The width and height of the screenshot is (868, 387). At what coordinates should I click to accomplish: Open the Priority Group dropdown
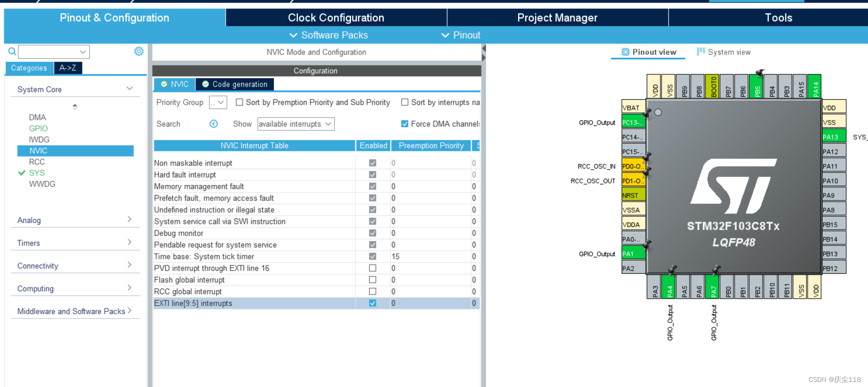pyautogui.click(x=218, y=102)
